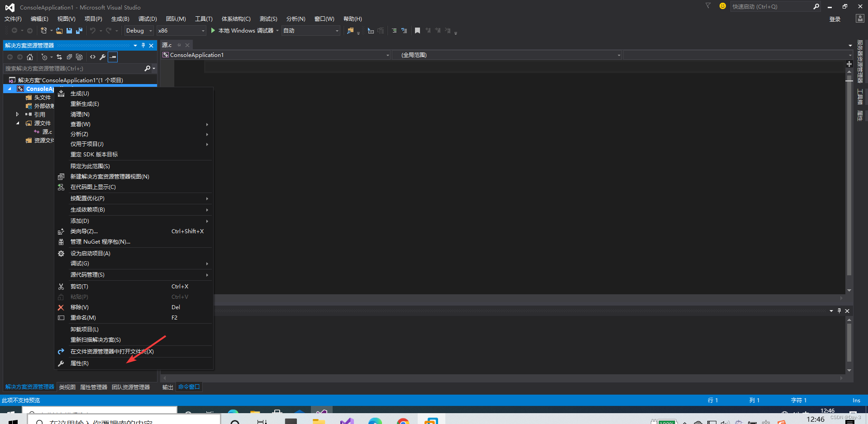Click the Save icon in the main toolbar

(x=69, y=31)
